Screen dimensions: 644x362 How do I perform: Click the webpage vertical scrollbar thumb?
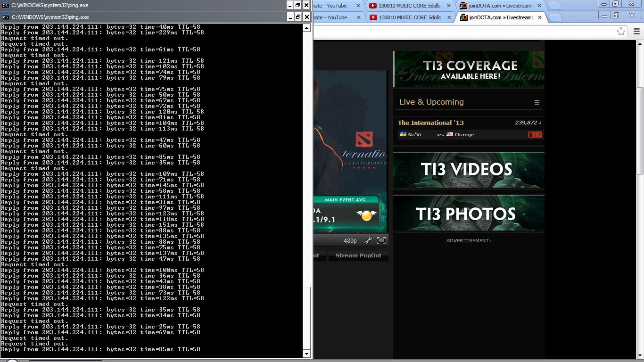[640, 131]
